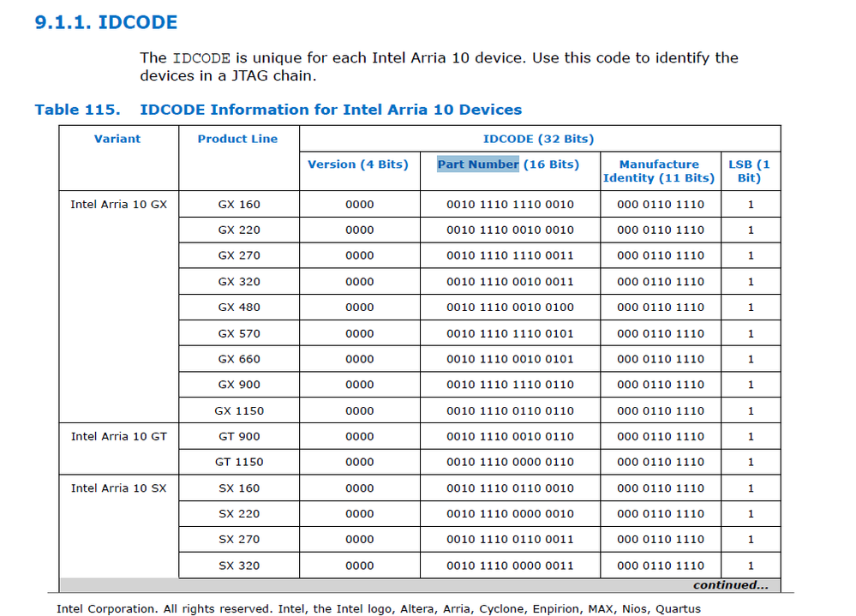Image resolution: width=856 pixels, height=616 pixels.
Task: Click the version '0000' in the GX 160 row
Action: pos(359,205)
